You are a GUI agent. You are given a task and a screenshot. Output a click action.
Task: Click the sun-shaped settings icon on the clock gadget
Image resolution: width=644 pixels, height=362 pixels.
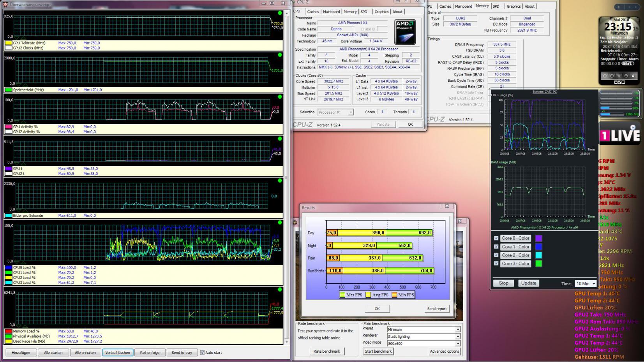(619, 76)
